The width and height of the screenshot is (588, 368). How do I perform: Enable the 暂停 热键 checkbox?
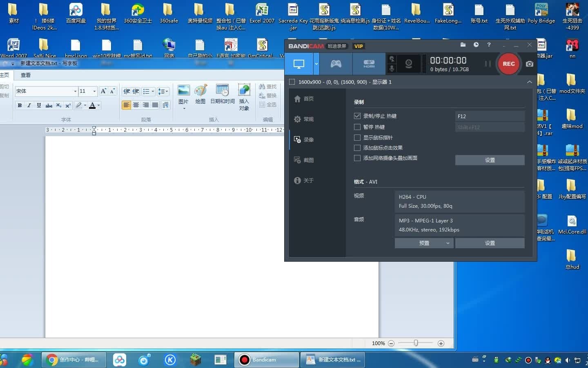pyautogui.click(x=357, y=127)
